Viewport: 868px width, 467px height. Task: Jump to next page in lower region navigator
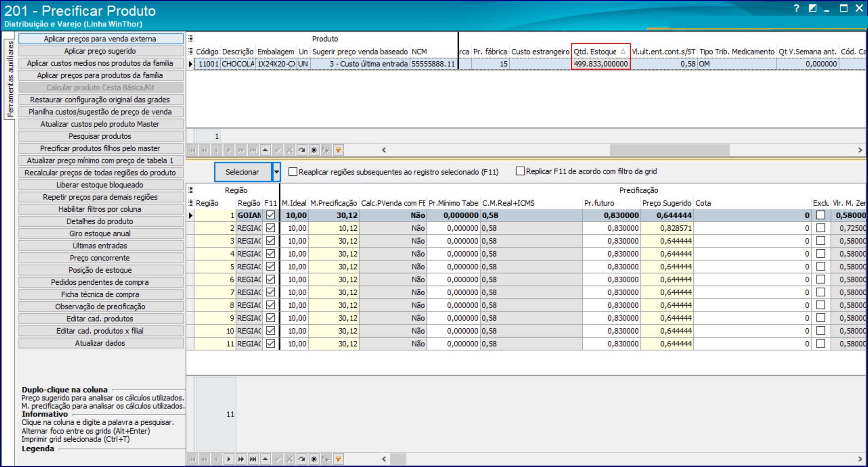pos(241,459)
